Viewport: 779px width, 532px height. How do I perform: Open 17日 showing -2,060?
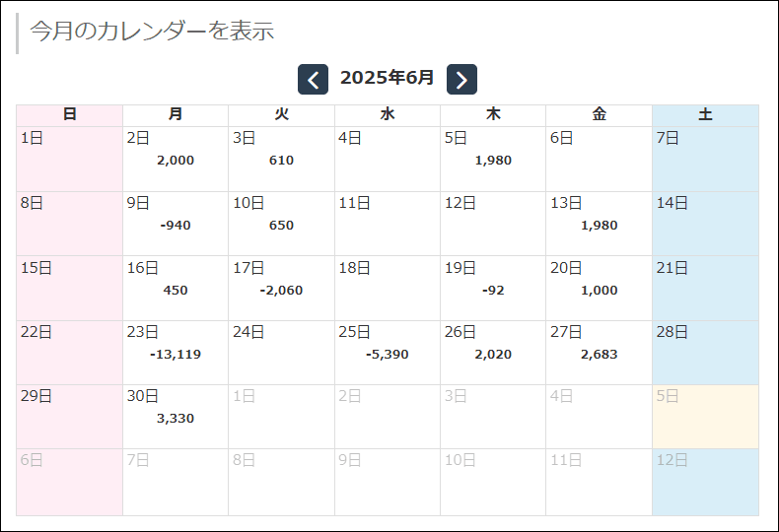point(281,289)
